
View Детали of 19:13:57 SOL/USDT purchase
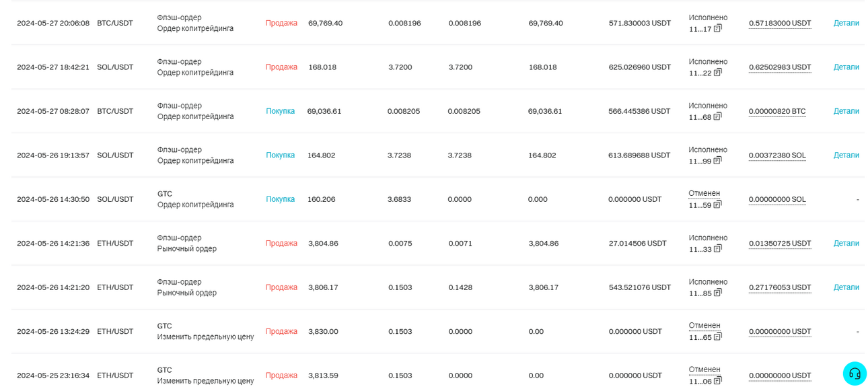(846, 155)
